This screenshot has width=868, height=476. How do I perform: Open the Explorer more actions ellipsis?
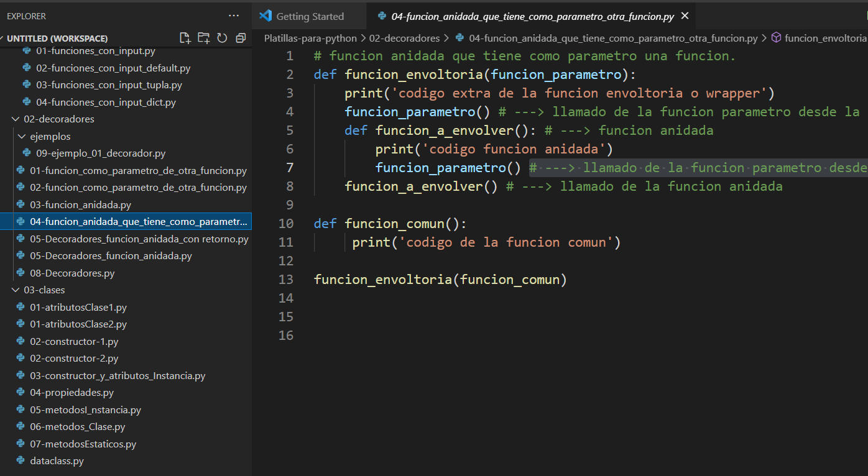point(234,16)
